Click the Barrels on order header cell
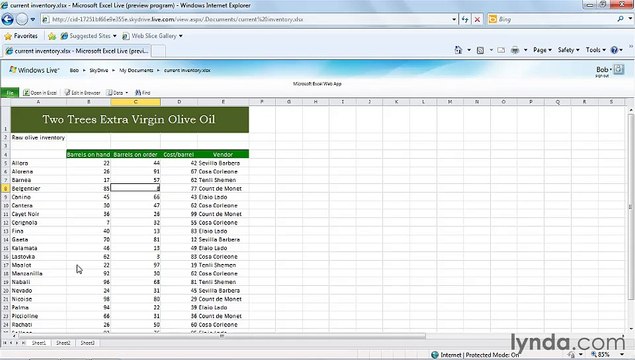Viewport: 635px width, 360px height. (136, 154)
